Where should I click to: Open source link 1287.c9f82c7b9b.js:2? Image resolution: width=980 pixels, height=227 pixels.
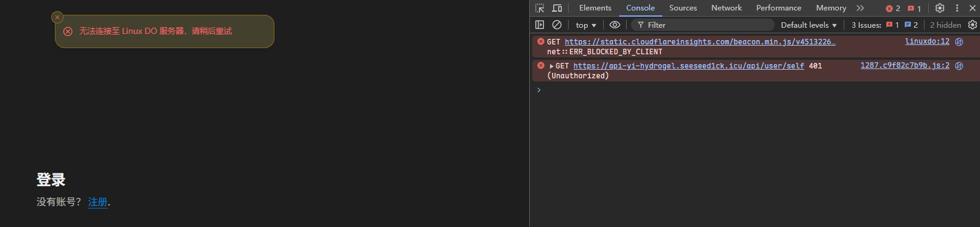(905, 65)
